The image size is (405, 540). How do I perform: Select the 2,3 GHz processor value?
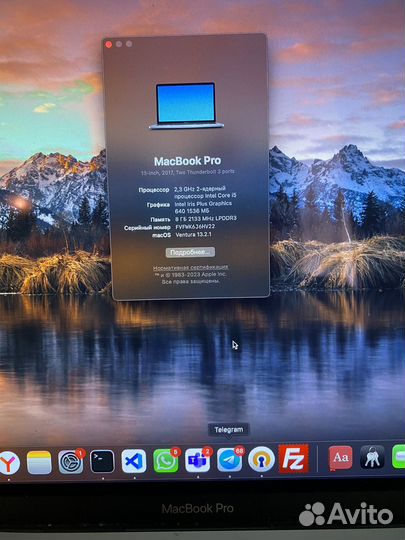tap(205, 192)
